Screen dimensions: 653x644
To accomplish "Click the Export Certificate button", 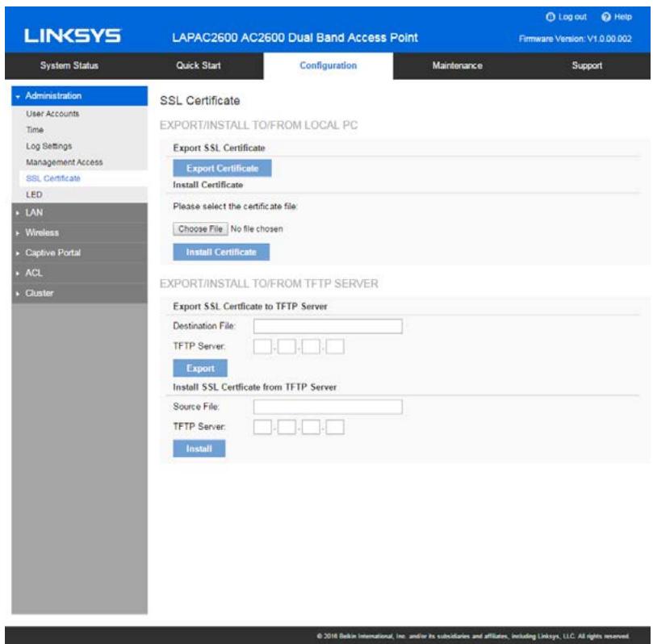I will 222,168.
